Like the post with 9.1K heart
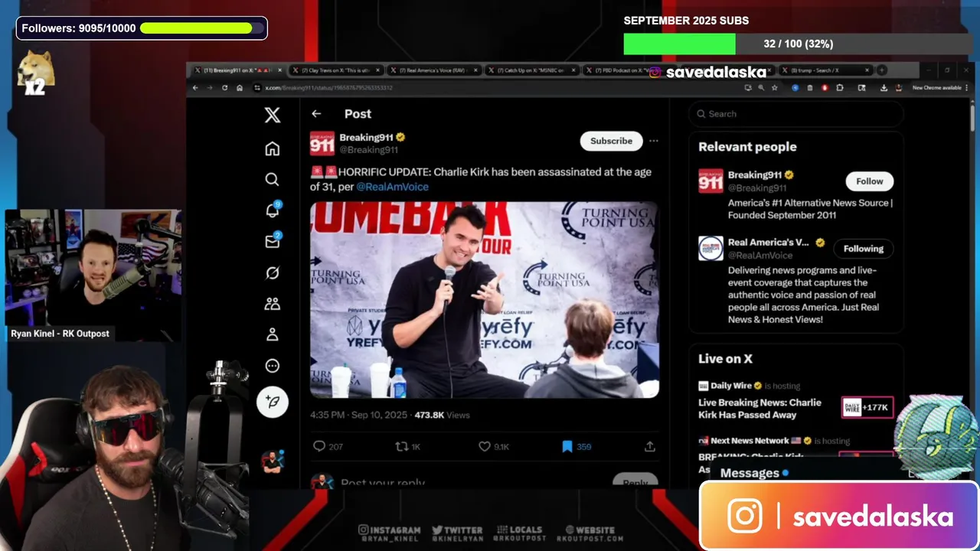The height and width of the screenshot is (551, 980). click(493, 446)
